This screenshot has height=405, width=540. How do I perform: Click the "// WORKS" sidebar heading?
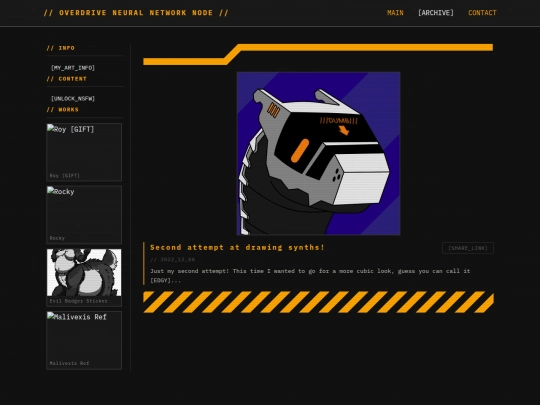click(63, 110)
